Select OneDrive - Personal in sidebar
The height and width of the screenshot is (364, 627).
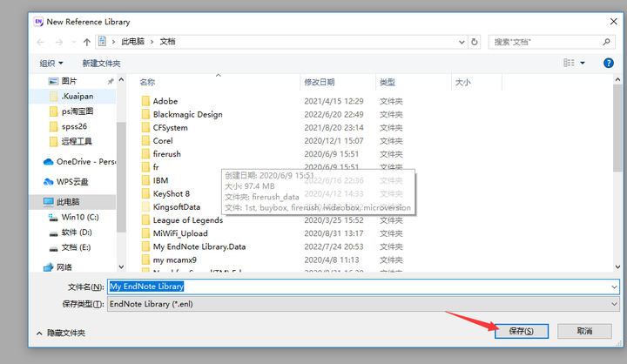79,162
